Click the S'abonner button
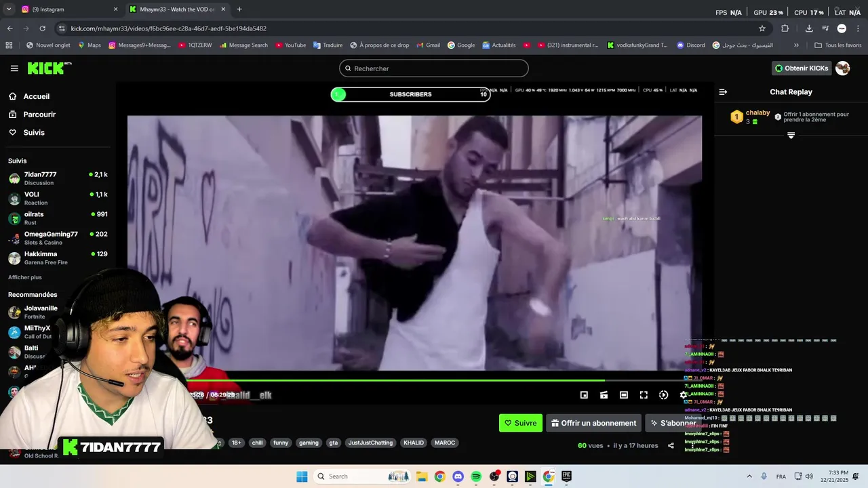Viewport: 868px width, 488px height. point(673,423)
